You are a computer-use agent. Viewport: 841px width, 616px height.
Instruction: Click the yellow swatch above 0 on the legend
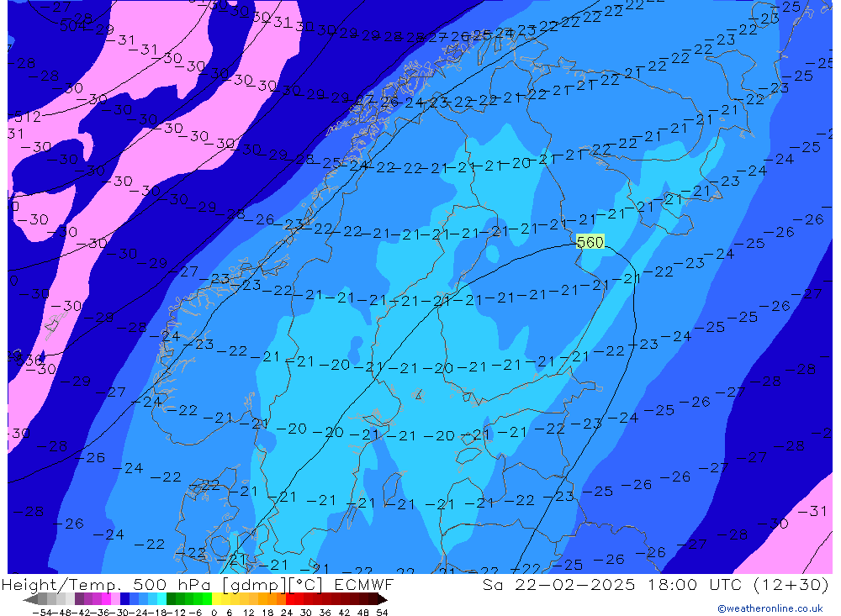(216, 599)
